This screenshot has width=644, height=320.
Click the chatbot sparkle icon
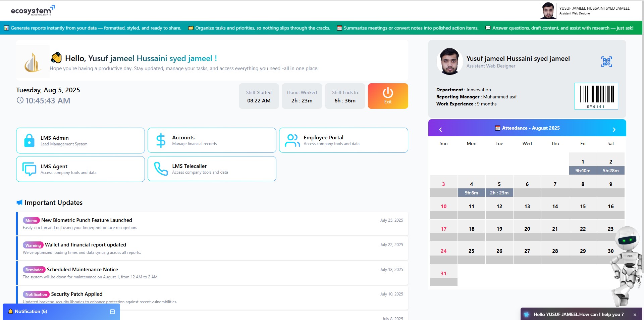pyautogui.click(x=527, y=314)
